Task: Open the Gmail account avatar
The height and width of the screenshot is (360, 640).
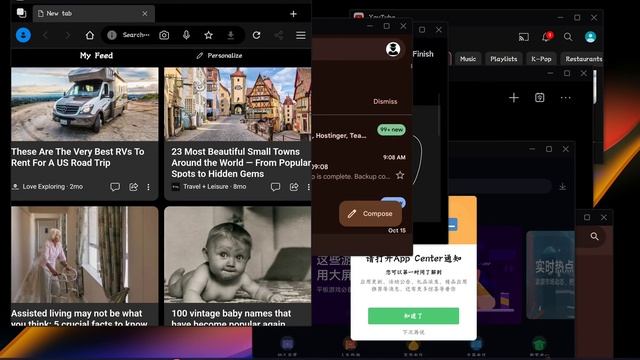Action: [393, 49]
